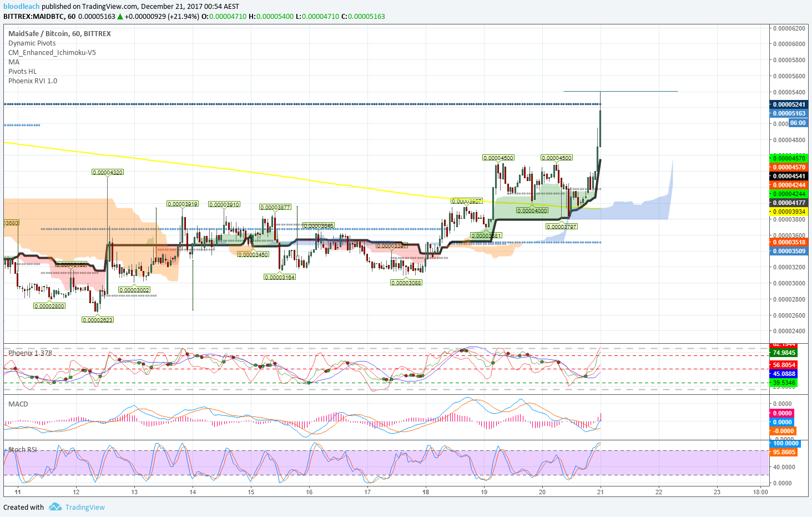Viewport: 812px width, 517px height.
Task: Click the 0.00004000 pivot low label
Action: point(532,210)
